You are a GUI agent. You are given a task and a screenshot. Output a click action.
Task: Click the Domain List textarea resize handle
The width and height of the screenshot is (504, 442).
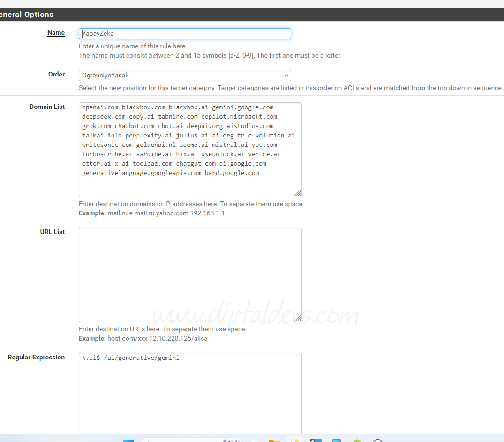(x=298, y=193)
